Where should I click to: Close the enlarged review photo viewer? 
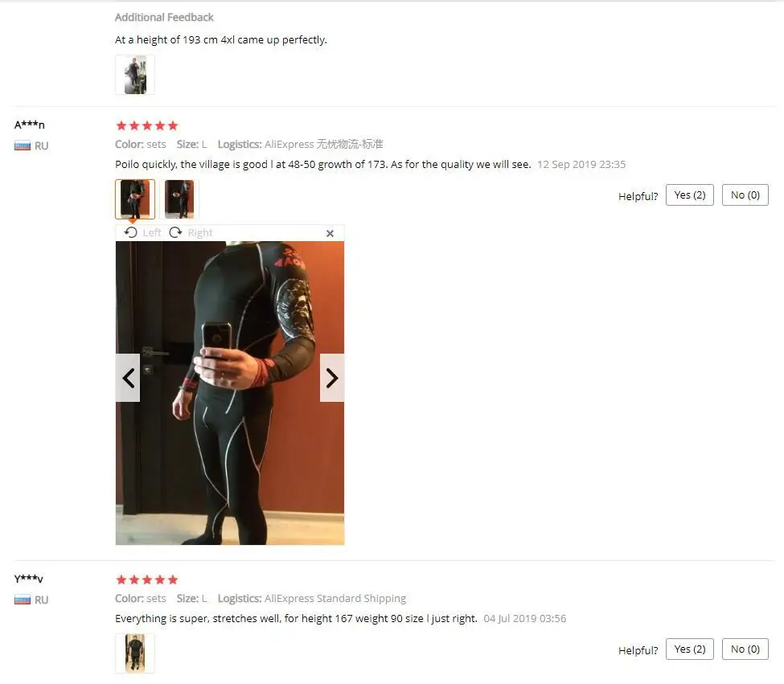[330, 233]
